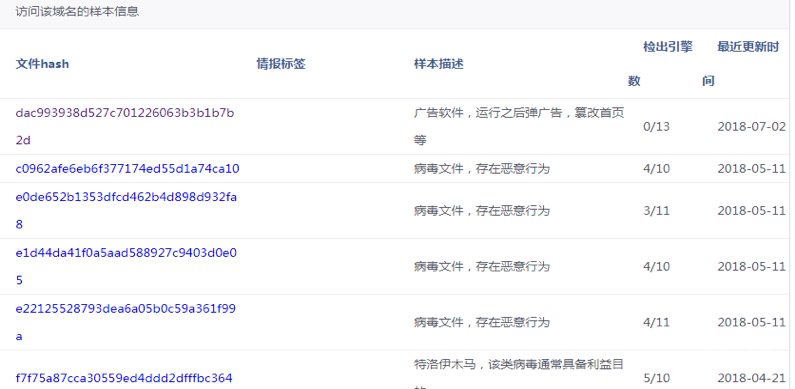Screen dimensions: 795x389
Task: Select the 广告软件 sample description text
Action: click(x=519, y=126)
